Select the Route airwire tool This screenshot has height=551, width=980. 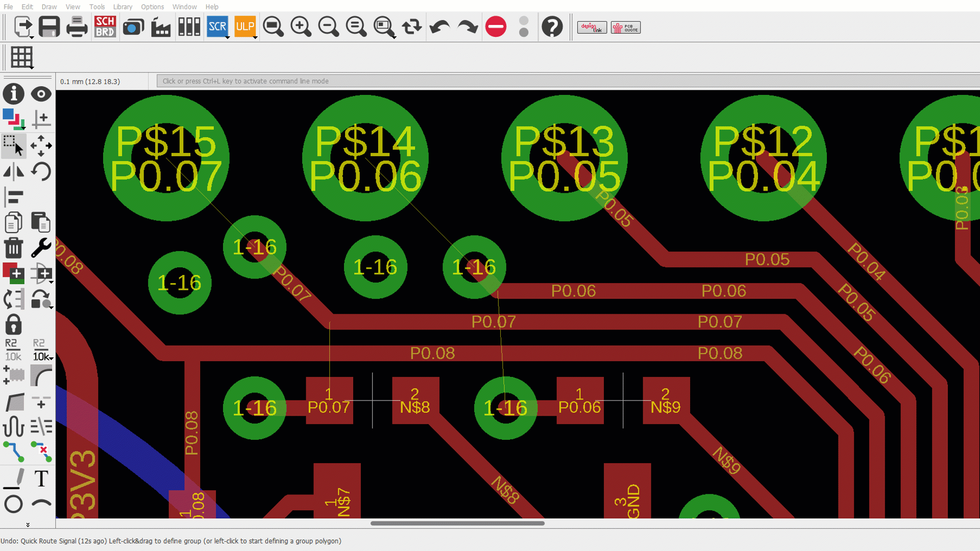point(13,452)
